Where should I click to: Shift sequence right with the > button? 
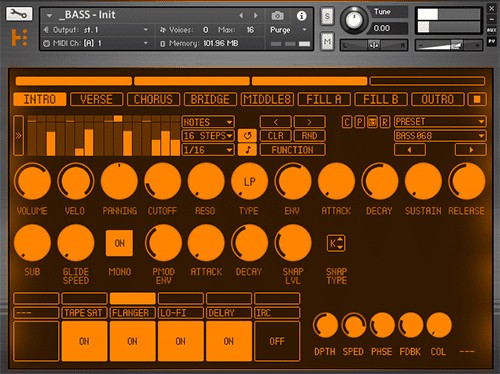click(309, 122)
